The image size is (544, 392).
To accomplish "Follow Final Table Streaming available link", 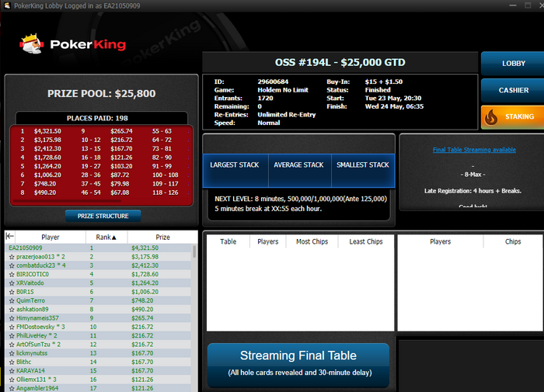I will 474,150.
